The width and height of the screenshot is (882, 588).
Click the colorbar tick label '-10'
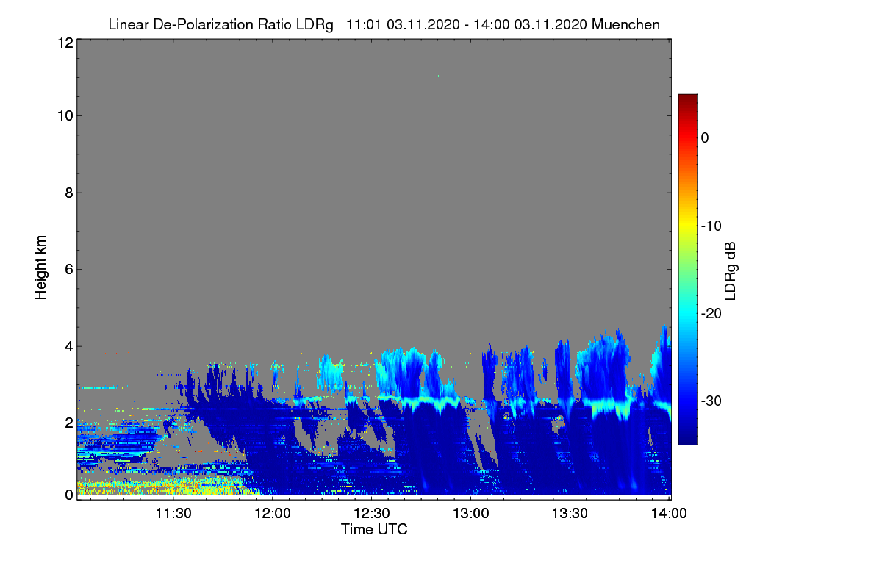coord(711,226)
